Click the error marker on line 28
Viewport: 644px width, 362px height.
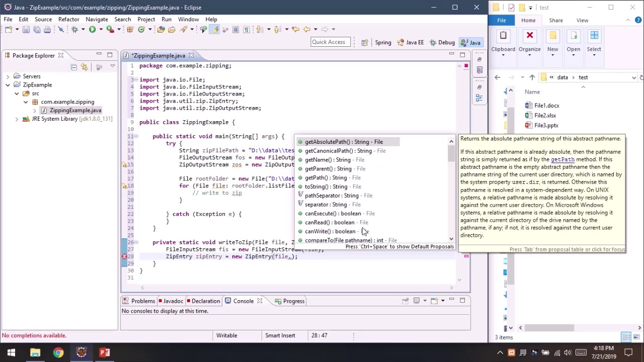point(124,256)
